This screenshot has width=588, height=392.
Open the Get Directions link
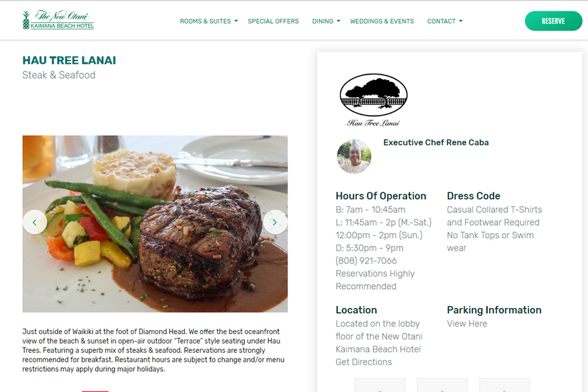(364, 362)
